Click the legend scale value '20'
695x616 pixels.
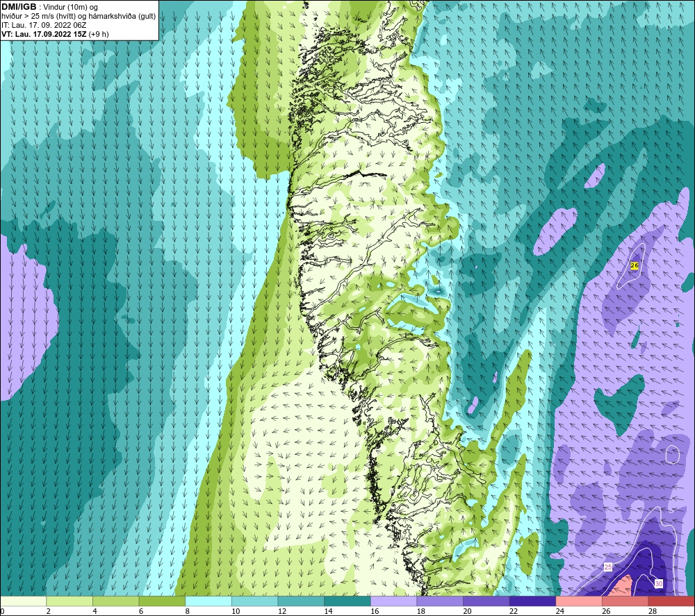click(467, 612)
